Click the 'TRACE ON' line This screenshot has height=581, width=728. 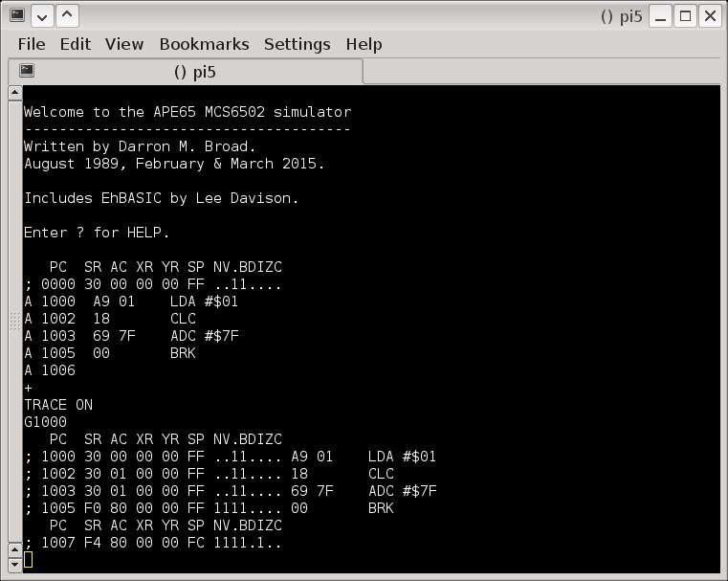(58, 405)
